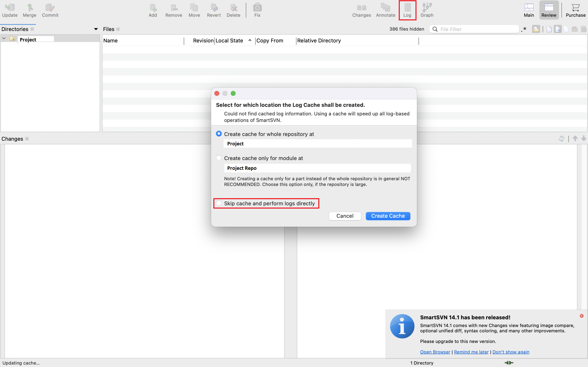Open Browser for SmartSVN 14.1
The image size is (588, 367).
coord(436,352)
